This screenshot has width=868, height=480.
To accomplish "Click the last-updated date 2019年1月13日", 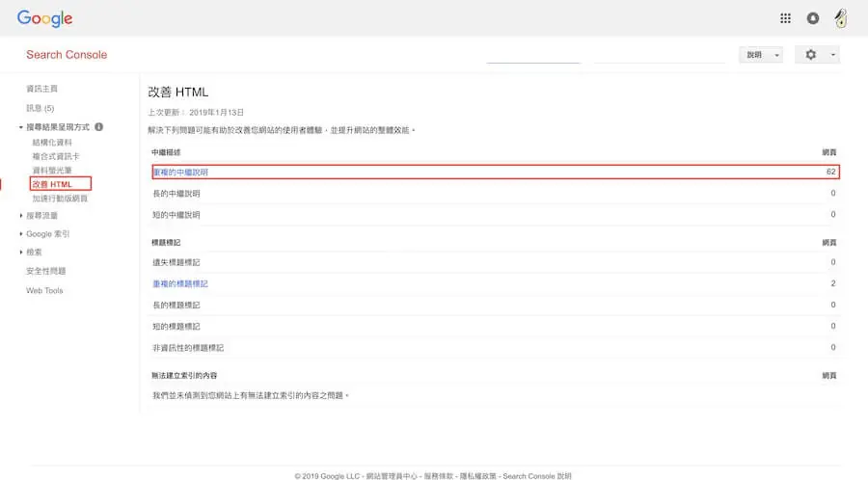I will 216,112.
